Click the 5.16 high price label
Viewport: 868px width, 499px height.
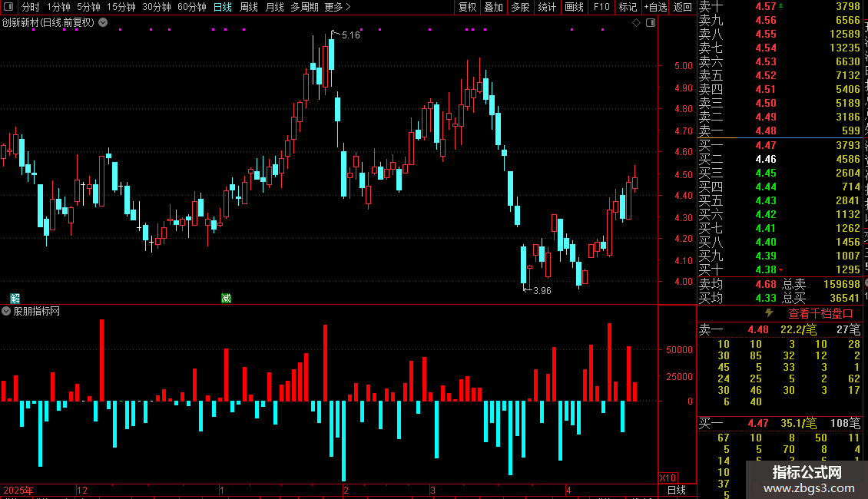click(350, 35)
